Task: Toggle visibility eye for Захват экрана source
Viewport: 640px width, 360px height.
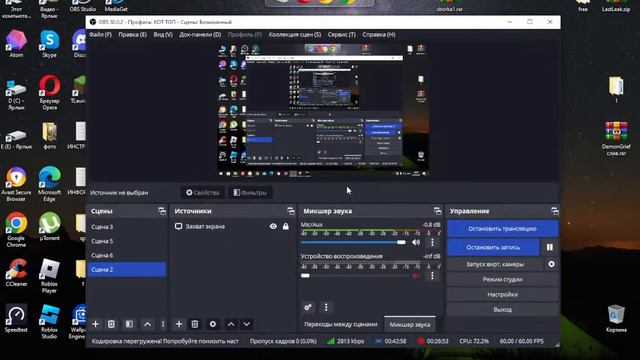Action: [x=273, y=226]
